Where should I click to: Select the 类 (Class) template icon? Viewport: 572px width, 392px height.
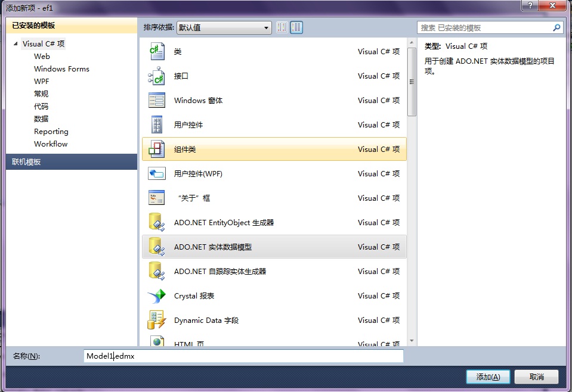coord(156,52)
